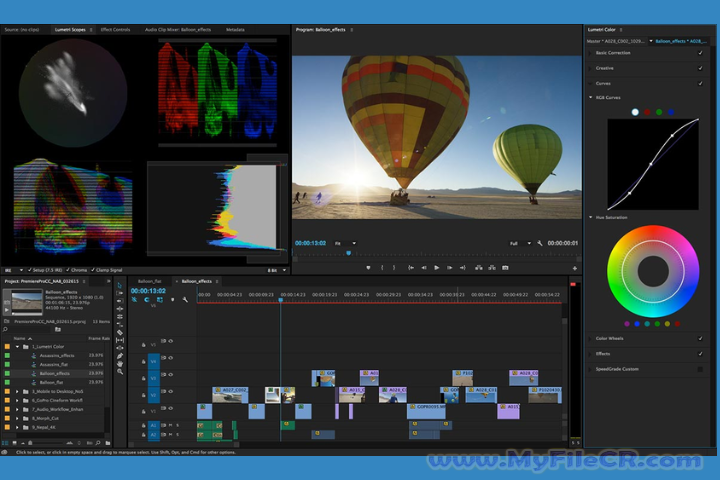This screenshot has width=720, height=480.
Task: Select the Selection arrow tool
Action: (x=120, y=285)
